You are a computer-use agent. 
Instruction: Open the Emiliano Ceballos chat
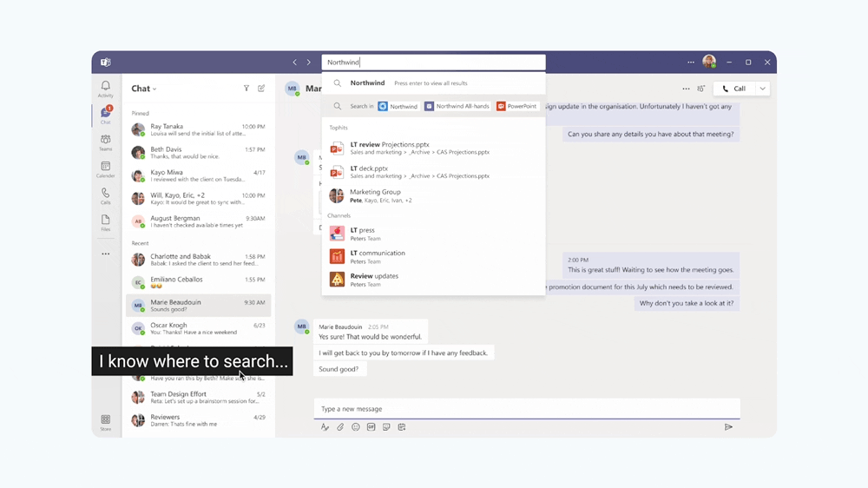[198, 282]
